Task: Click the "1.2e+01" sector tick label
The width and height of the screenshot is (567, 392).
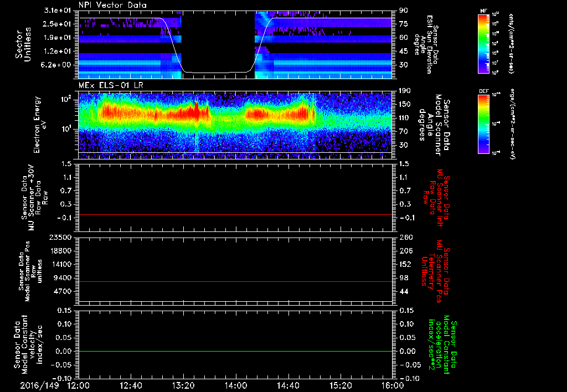Action: coord(57,51)
